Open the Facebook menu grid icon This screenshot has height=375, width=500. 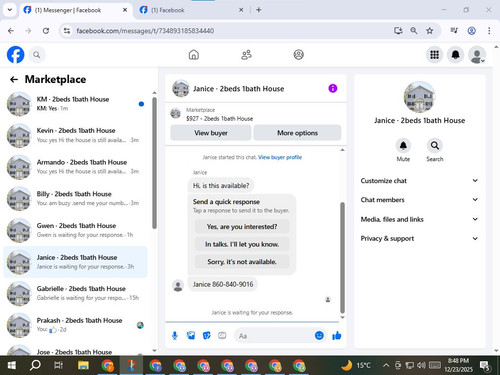pyautogui.click(x=434, y=55)
